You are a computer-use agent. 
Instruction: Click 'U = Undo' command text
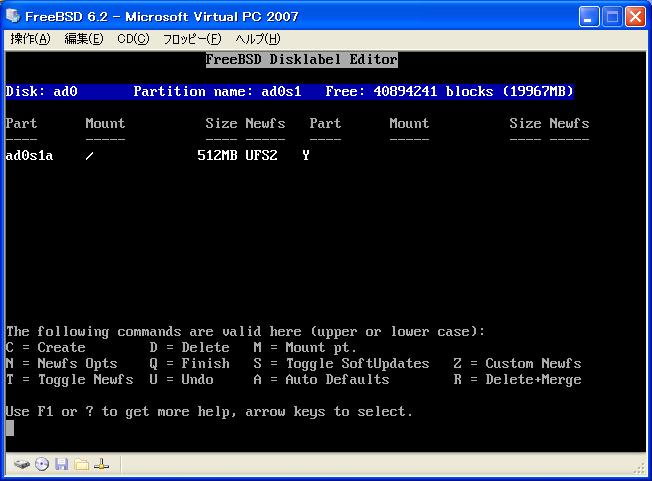tap(181, 380)
